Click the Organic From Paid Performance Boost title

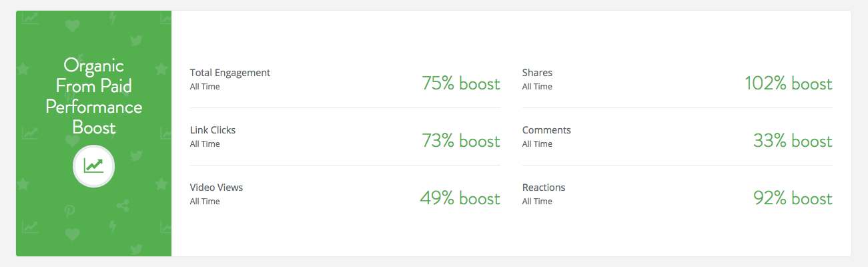[93, 96]
